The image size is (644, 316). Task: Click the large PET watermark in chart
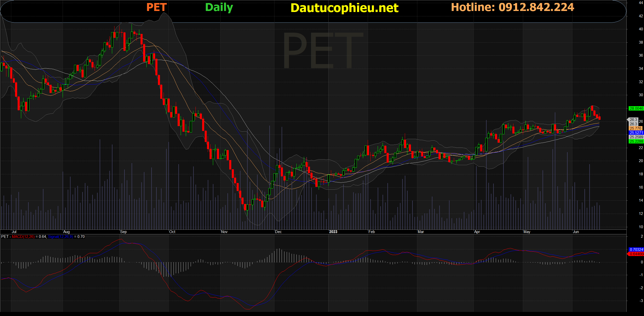323,51
